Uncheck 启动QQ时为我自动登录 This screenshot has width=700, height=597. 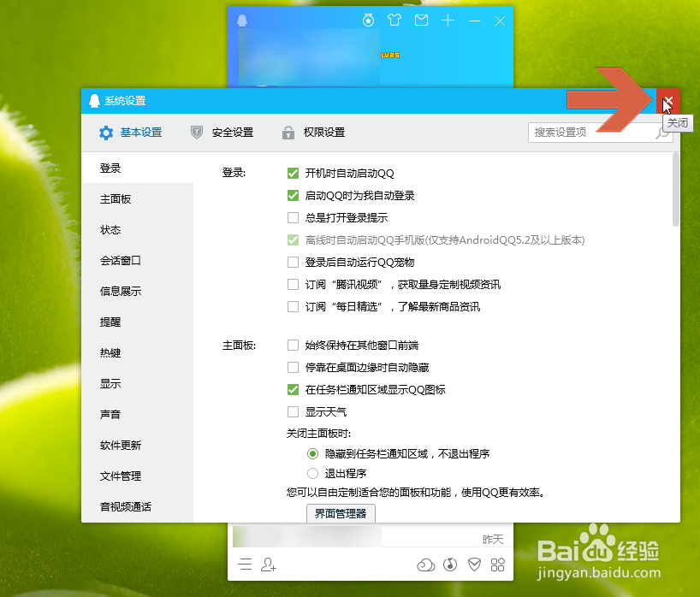tap(293, 195)
